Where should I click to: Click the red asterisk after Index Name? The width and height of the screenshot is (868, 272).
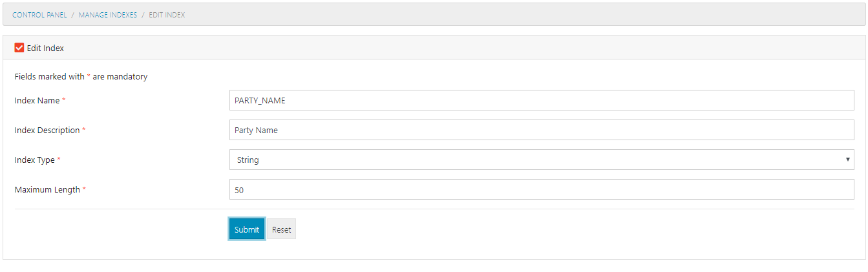(x=64, y=101)
